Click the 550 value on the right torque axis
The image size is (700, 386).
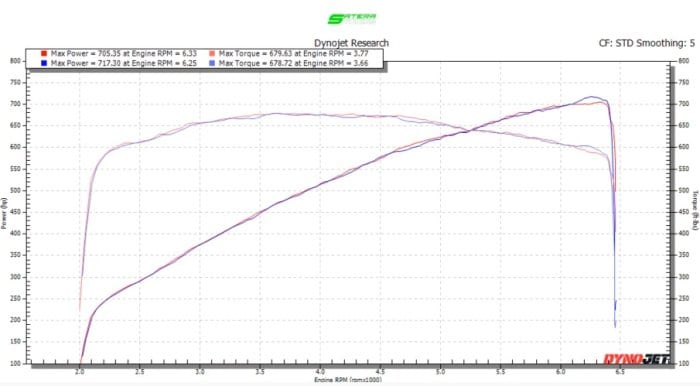[x=683, y=169]
